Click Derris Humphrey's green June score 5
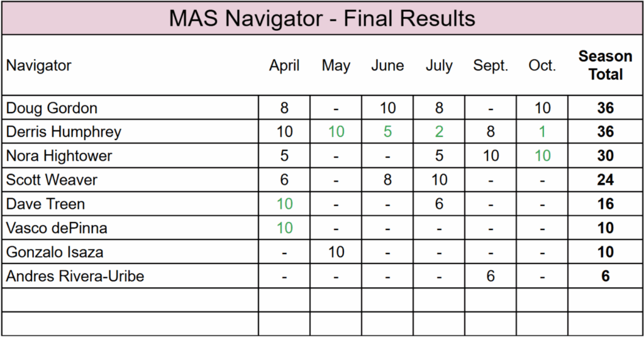Image resolution: width=644 pixels, height=337 pixels. coord(387,132)
